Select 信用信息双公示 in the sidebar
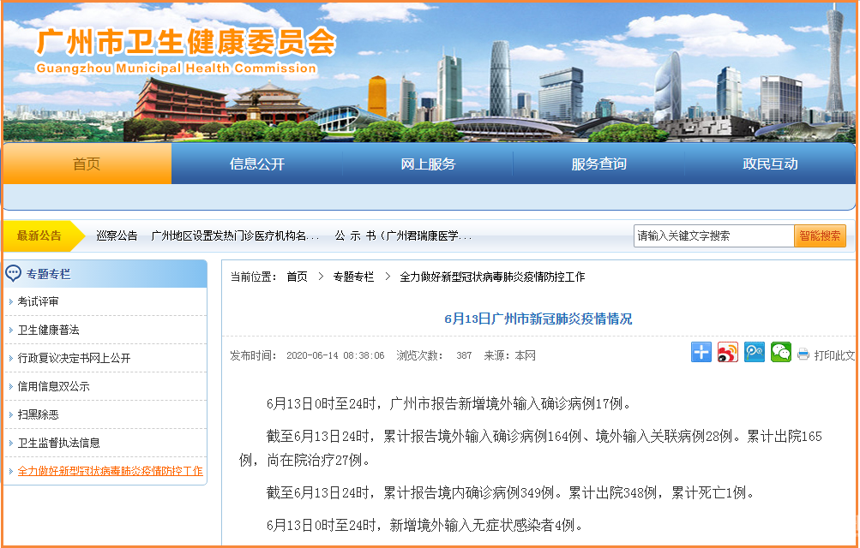This screenshot has height=548, width=860. 53,386
